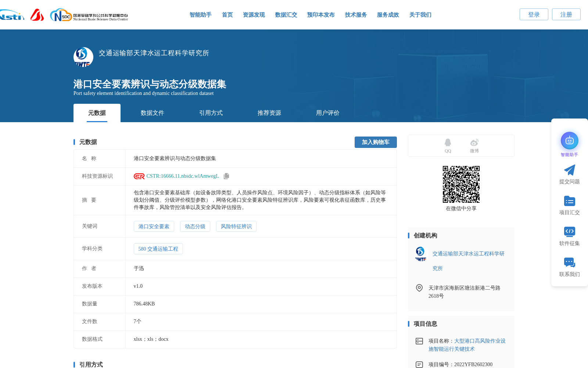Switch to the 数据文件 tab

coord(153,113)
